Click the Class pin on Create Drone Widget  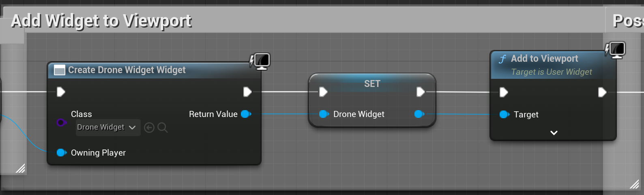[x=61, y=122]
